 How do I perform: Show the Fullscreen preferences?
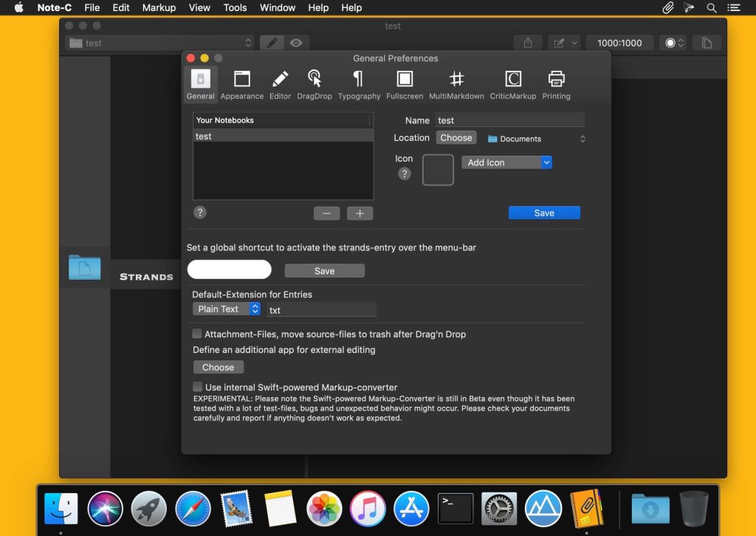405,85
